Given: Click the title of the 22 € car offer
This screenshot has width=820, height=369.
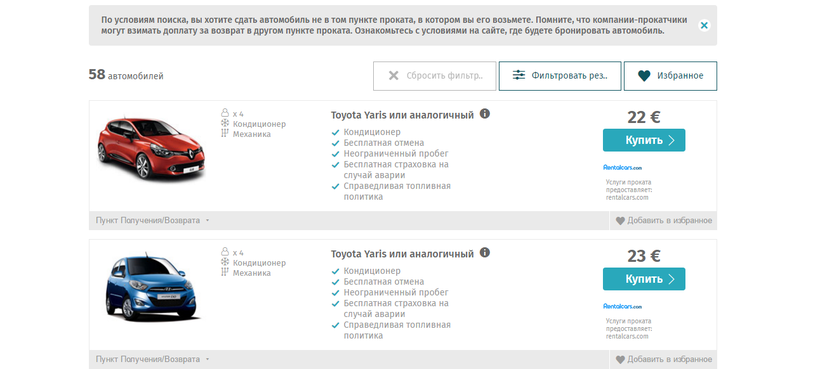Looking at the screenshot, I should (x=402, y=115).
